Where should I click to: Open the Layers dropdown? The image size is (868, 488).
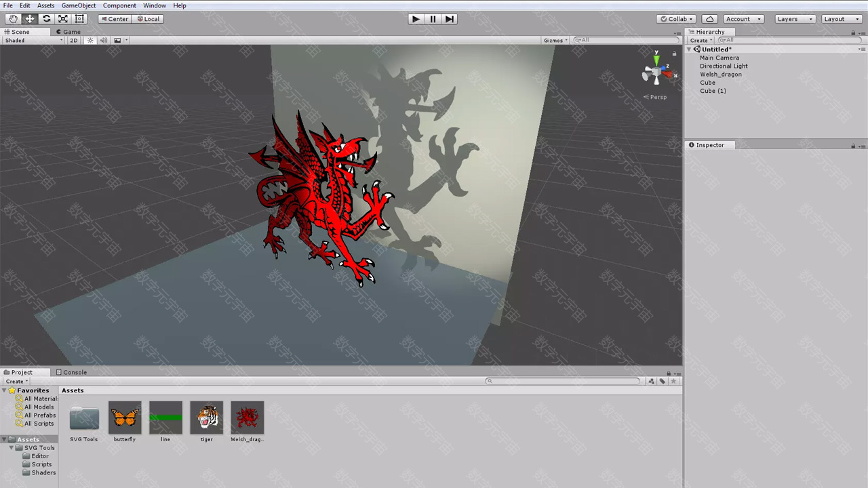(x=795, y=19)
